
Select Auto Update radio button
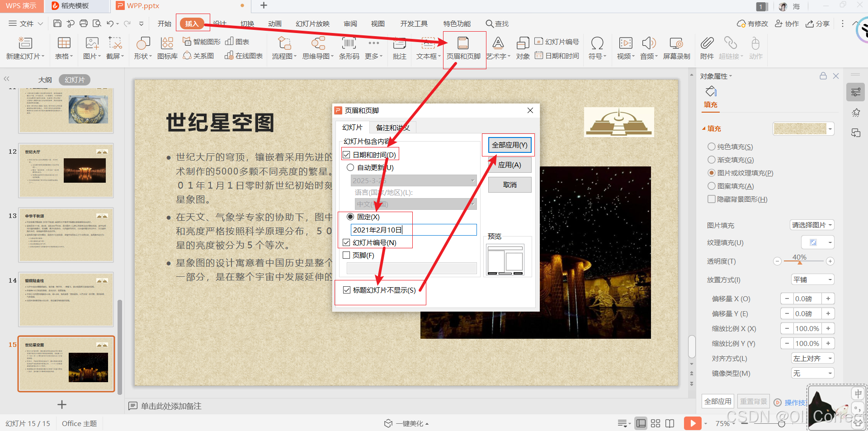click(350, 167)
